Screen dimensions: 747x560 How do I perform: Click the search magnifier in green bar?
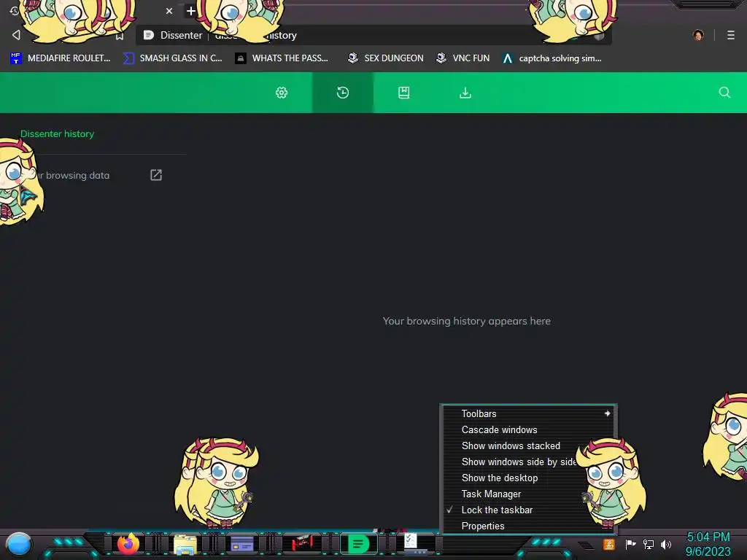click(x=724, y=93)
